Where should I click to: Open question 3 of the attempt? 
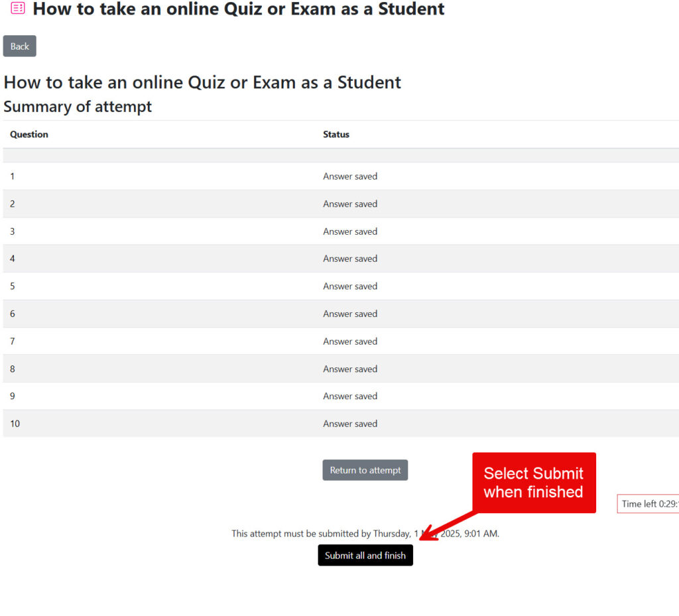point(12,231)
